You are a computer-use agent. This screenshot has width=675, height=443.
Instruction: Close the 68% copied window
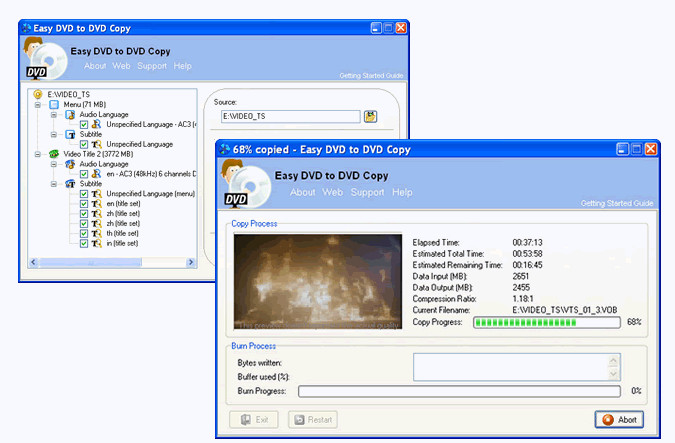click(651, 149)
